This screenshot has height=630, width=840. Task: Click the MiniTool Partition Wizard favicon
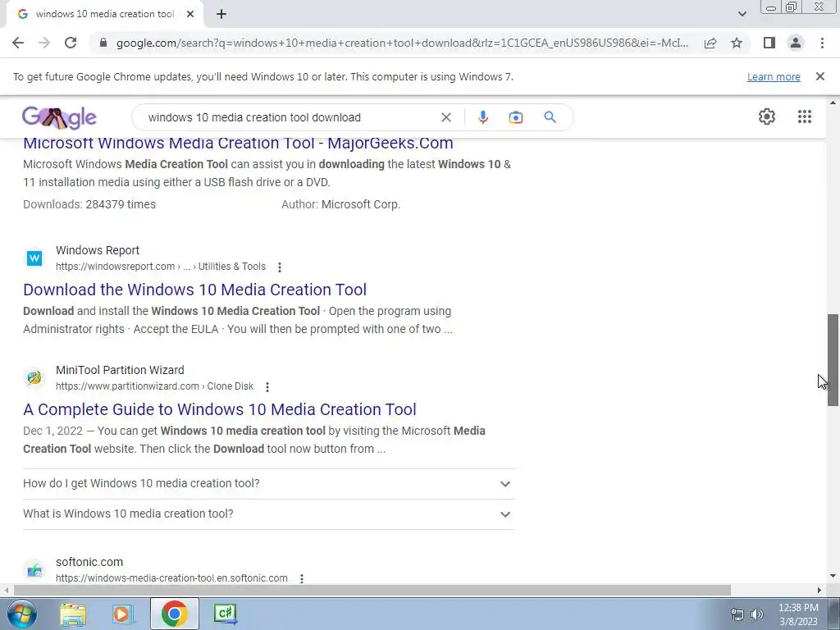click(34, 378)
